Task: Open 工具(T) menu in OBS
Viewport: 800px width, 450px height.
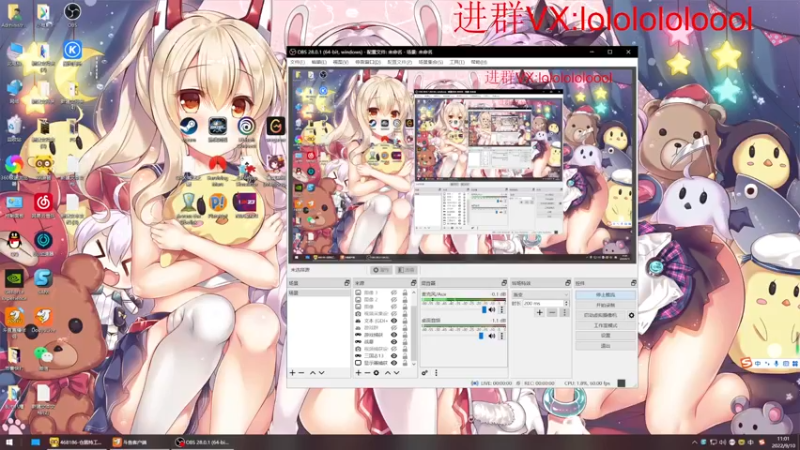Action: [x=457, y=62]
